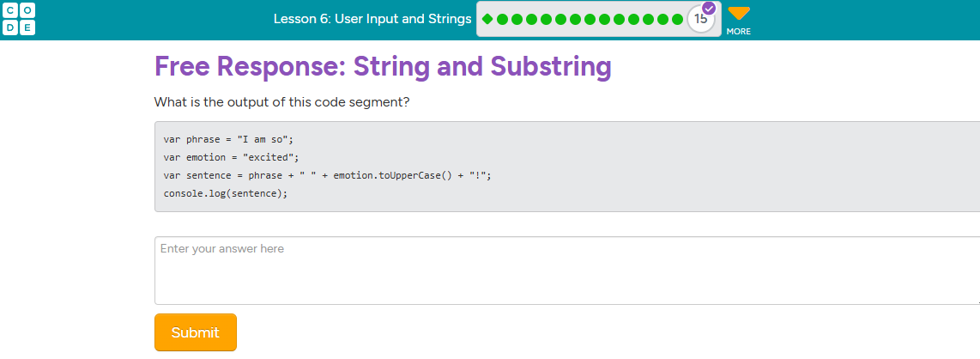Go to the level 1 diamond bubble
This screenshot has width=980, height=359.
point(487,19)
